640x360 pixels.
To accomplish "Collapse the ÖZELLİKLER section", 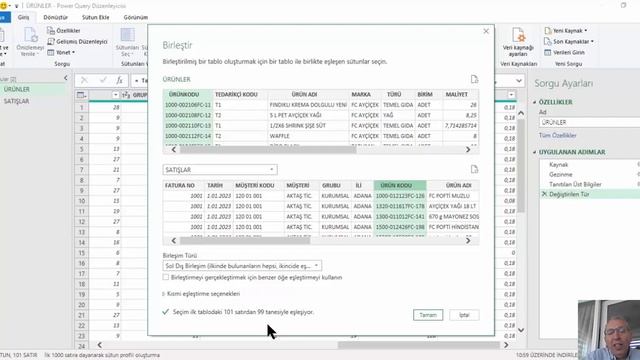I will coord(535,102).
